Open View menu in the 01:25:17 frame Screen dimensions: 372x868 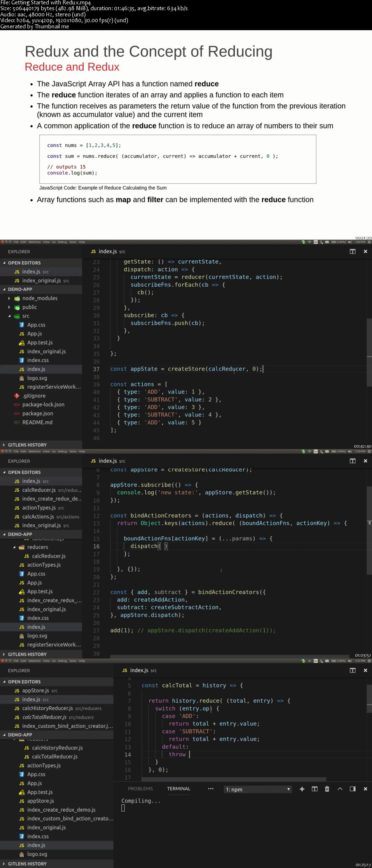click(46, 661)
